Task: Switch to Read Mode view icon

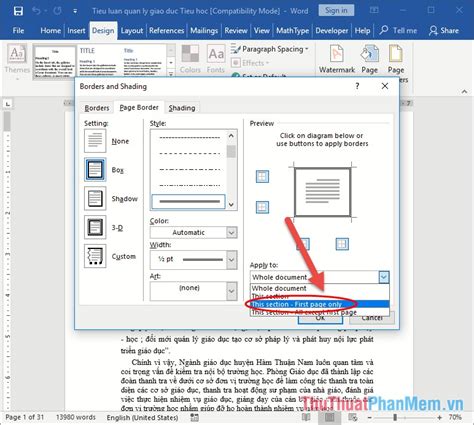Action: 306,417
